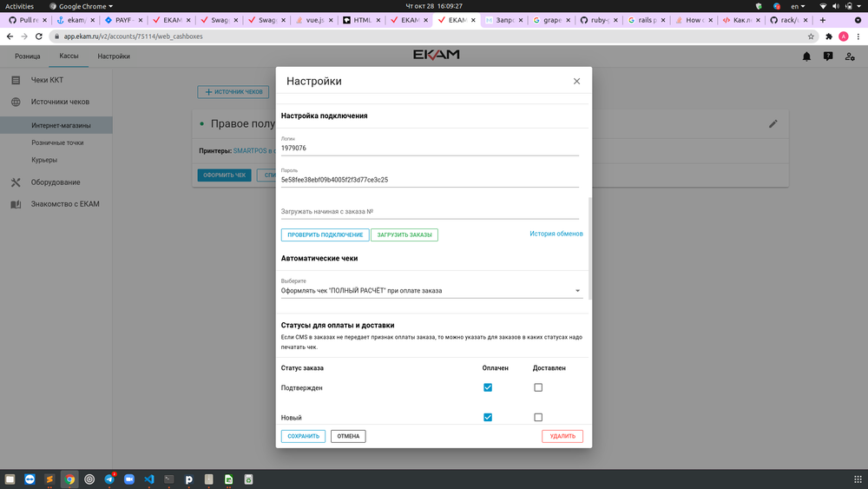Click the ПРОВЕРИТЬ ПОДКЛЮЧЕНИЕ button

[x=325, y=235]
